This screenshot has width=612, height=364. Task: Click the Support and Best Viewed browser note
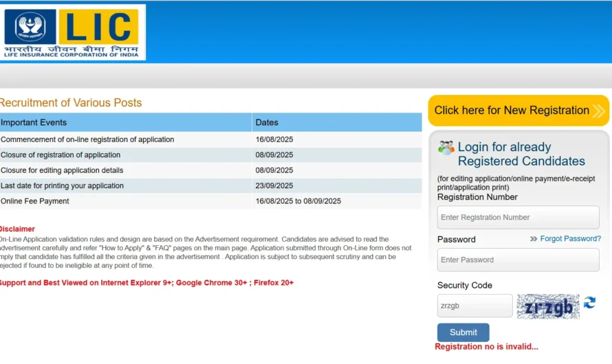[x=146, y=283]
